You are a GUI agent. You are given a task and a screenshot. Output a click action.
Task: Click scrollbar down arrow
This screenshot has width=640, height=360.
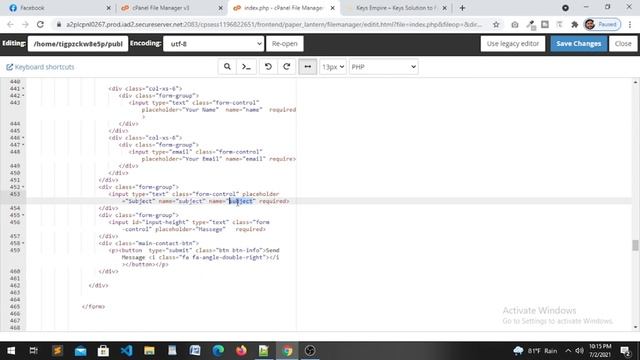click(635, 327)
